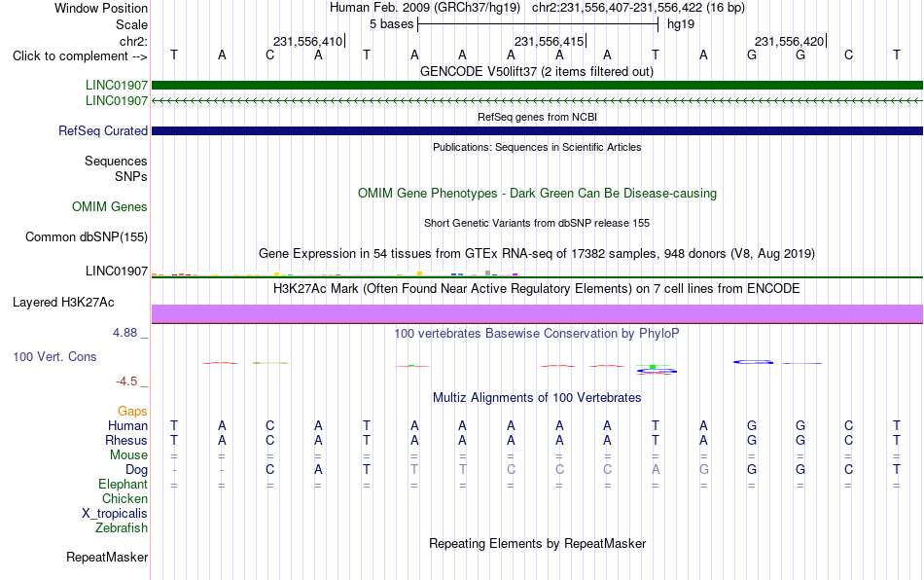The width and height of the screenshot is (924, 580).
Task: Click the Dog species label
Action: coord(137,470)
